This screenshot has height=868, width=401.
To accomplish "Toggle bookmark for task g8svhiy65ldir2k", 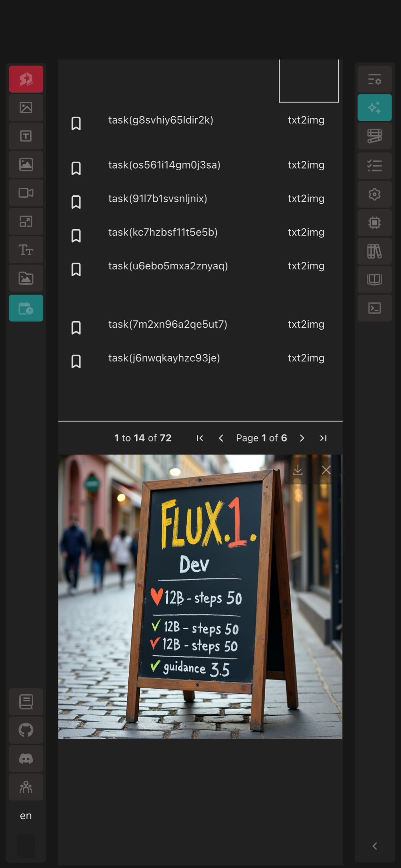I will [76, 123].
